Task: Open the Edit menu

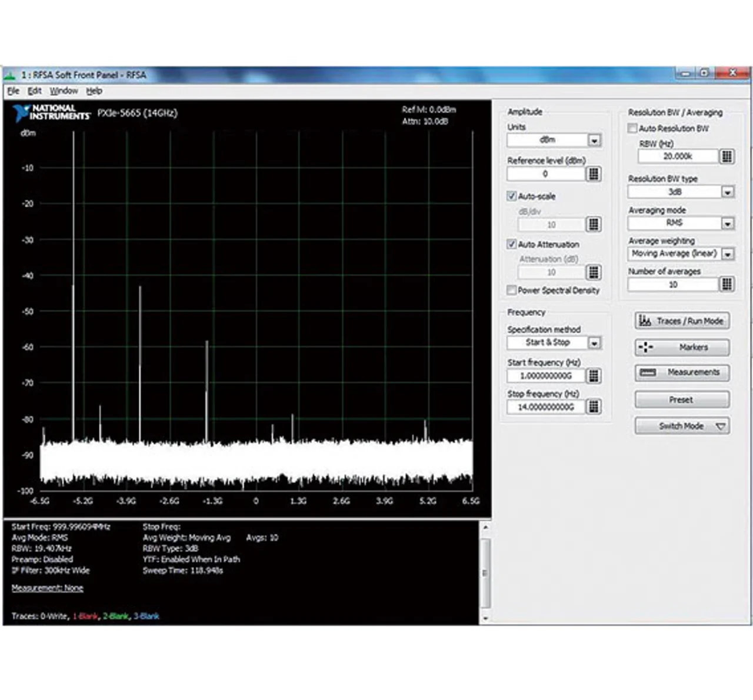Action: coord(35,91)
